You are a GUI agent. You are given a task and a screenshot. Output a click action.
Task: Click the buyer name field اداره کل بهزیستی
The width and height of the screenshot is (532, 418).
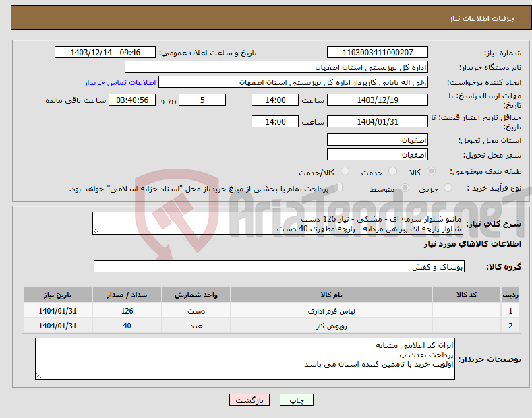click(x=276, y=67)
